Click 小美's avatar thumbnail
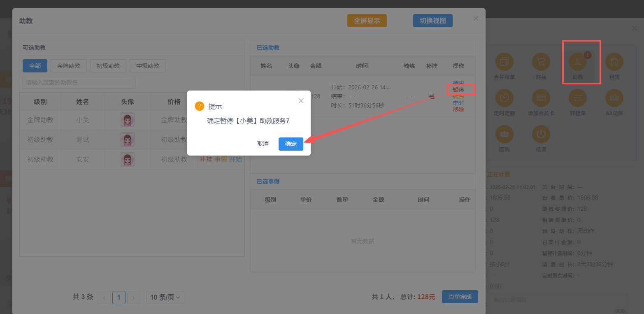The image size is (644, 314). click(128, 120)
